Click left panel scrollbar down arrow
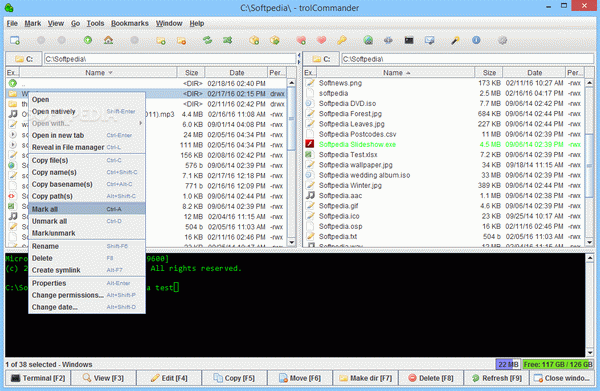Image resolution: width=600 pixels, height=391 pixels. [292, 242]
